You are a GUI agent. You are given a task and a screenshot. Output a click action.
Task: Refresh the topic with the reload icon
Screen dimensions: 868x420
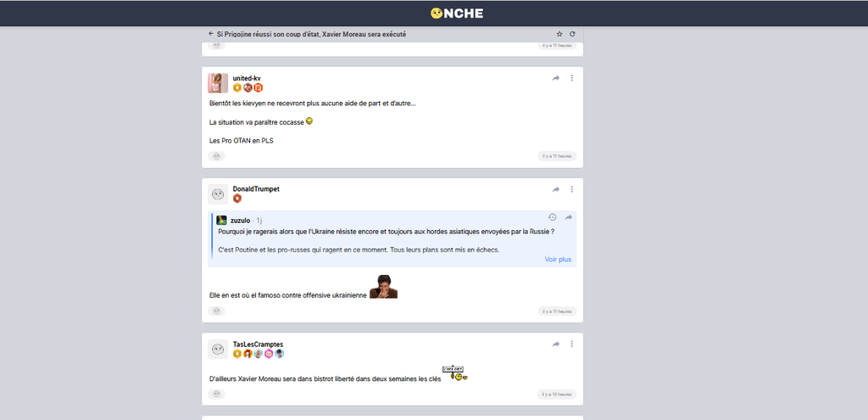tap(572, 34)
